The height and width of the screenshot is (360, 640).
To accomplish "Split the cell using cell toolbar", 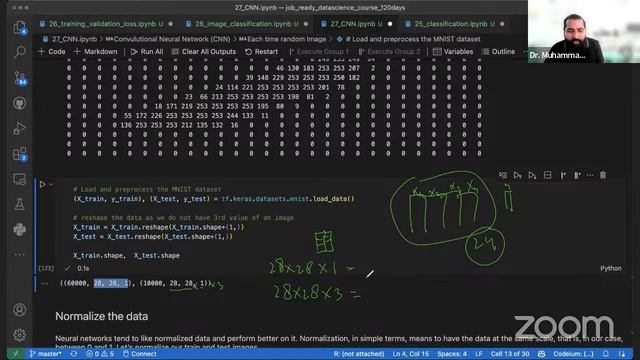I will click(547, 175).
